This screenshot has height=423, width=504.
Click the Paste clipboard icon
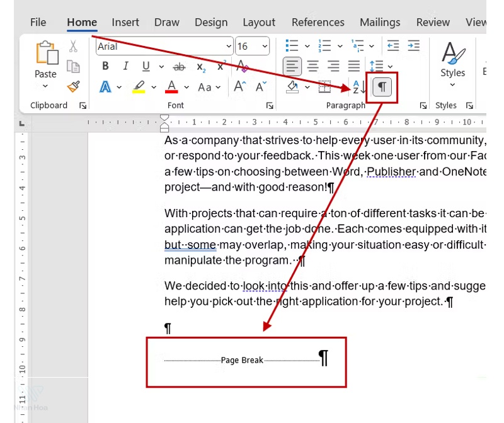(47, 53)
